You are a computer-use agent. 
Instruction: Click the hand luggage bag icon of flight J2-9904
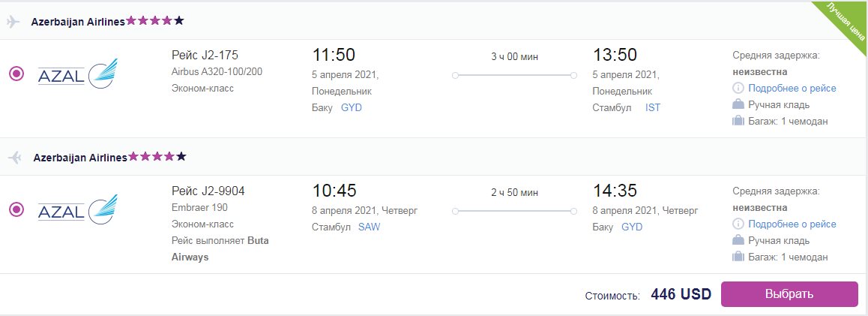[x=738, y=240]
